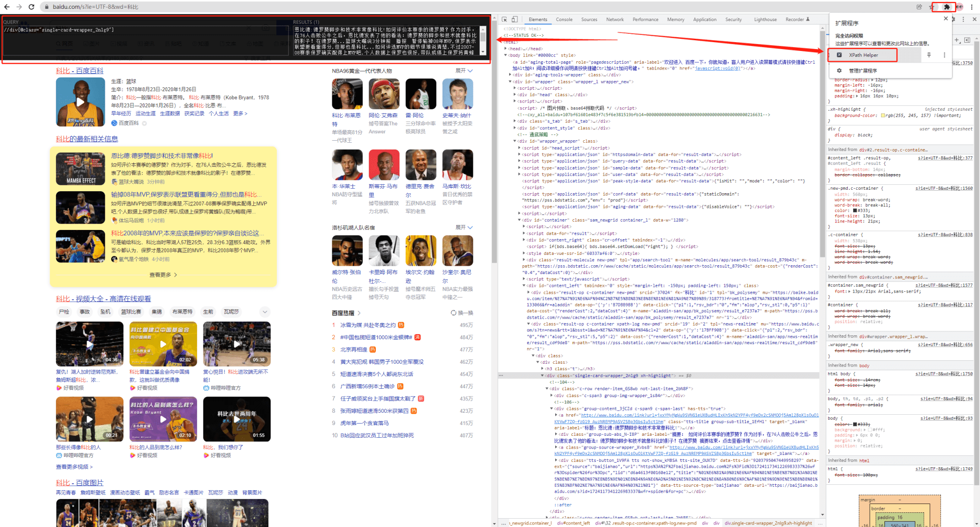
Task: Collapse the div#container node
Action: coord(519,220)
